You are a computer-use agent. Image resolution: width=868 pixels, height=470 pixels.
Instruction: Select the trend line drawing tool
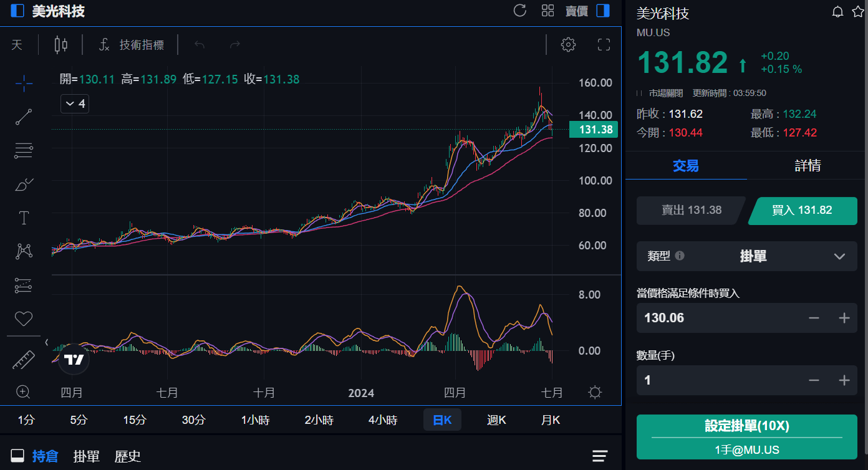tap(24, 117)
